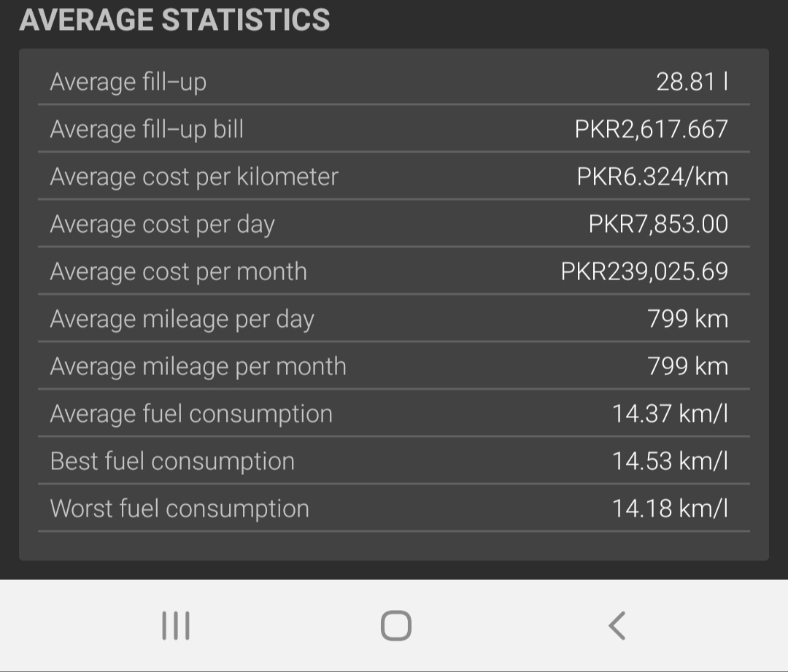Tap the PKR6.324/km cost value
The width and height of the screenshot is (788, 672).
(652, 177)
